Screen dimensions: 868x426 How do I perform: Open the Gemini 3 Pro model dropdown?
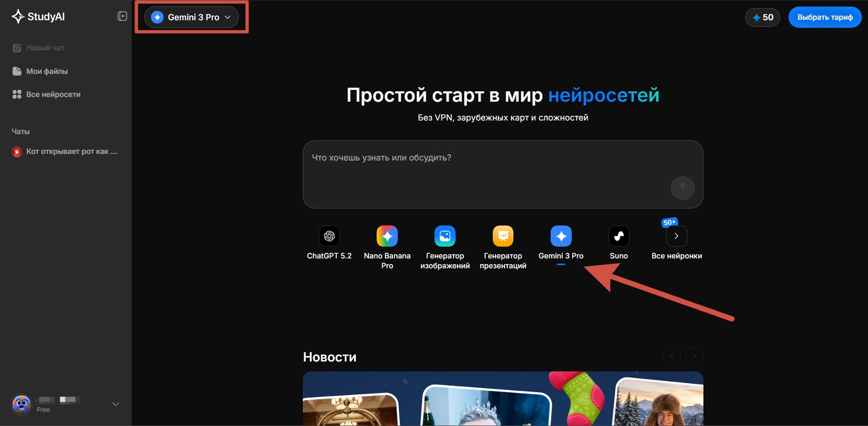[191, 17]
